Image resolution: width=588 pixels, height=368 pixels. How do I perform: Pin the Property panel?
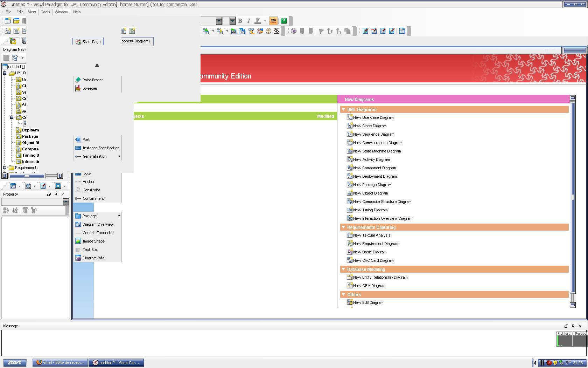click(x=56, y=194)
